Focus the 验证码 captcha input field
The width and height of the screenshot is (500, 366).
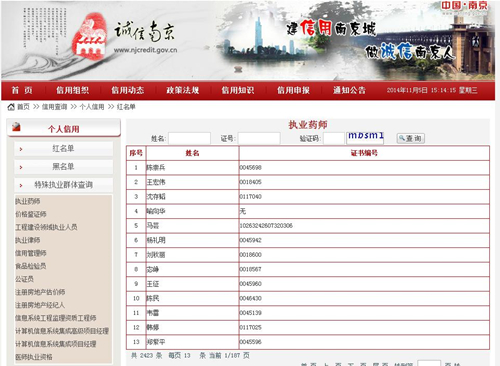point(334,138)
